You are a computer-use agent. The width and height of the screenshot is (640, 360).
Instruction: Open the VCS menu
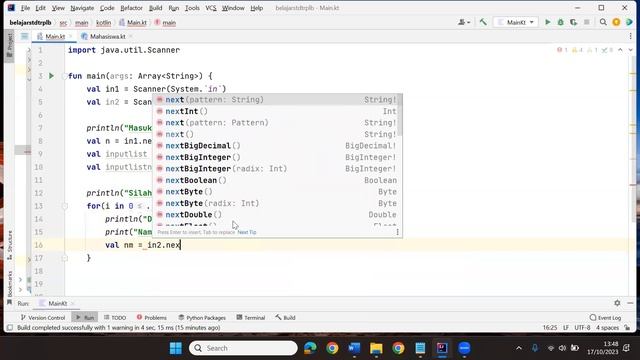[x=211, y=8]
